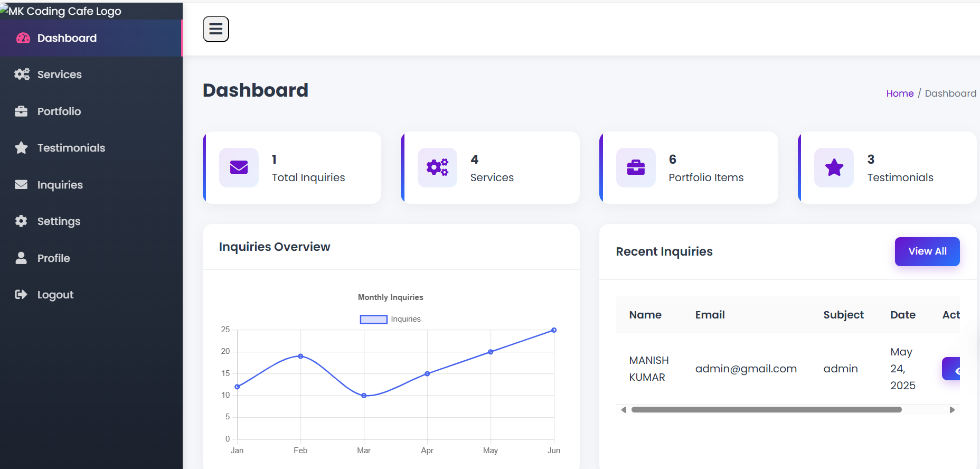Click the briefcase icon on Portfolio Items card
The height and width of the screenshot is (469, 980).
(x=636, y=167)
